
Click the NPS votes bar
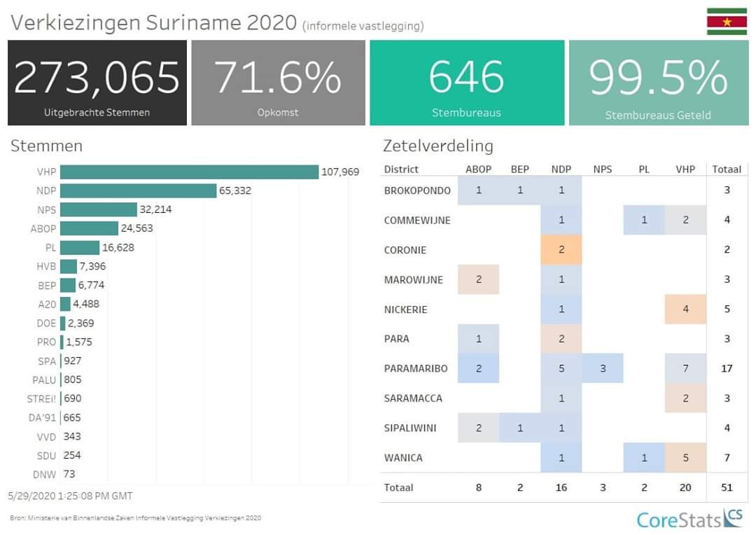pos(98,209)
